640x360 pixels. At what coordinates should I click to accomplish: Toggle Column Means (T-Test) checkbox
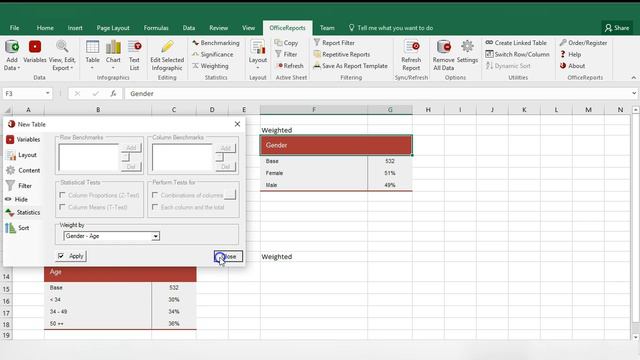pos(62,207)
